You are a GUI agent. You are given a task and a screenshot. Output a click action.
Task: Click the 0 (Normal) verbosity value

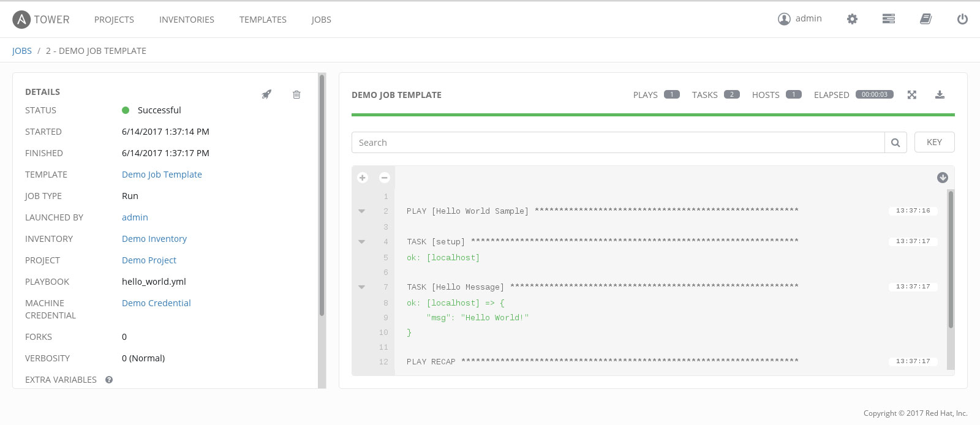[x=143, y=358]
